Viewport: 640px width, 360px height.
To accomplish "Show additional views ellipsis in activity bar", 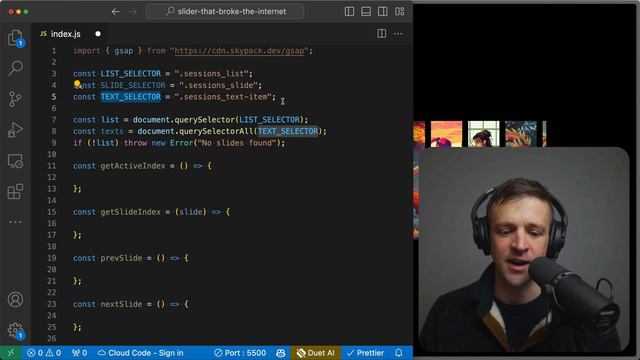I will click(x=16, y=222).
